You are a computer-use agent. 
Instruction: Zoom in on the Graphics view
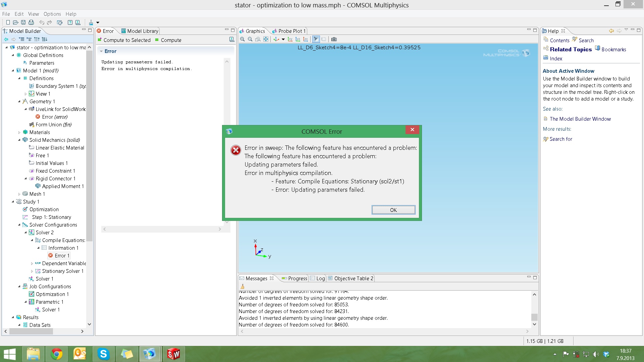click(243, 39)
